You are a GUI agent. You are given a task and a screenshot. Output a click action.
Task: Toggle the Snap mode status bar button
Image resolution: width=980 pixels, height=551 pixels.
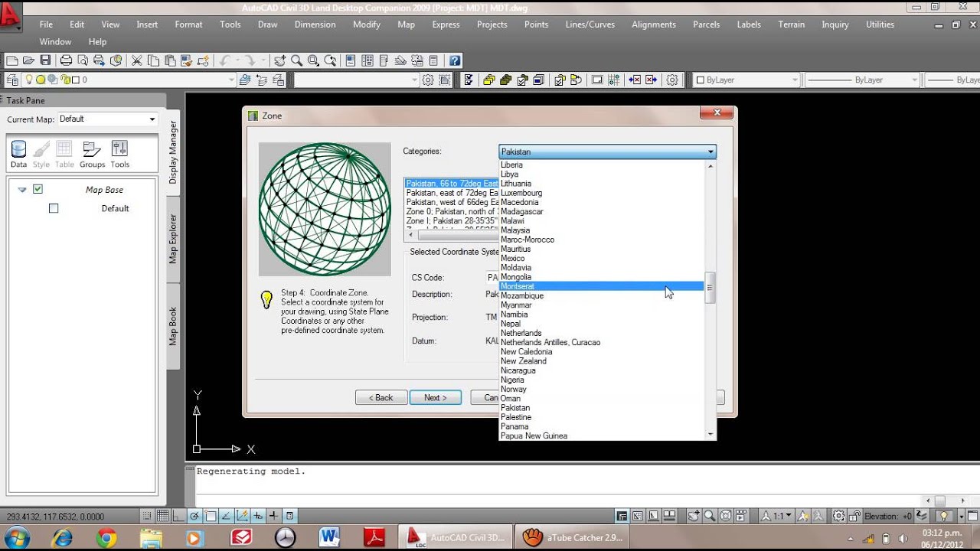(x=146, y=516)
